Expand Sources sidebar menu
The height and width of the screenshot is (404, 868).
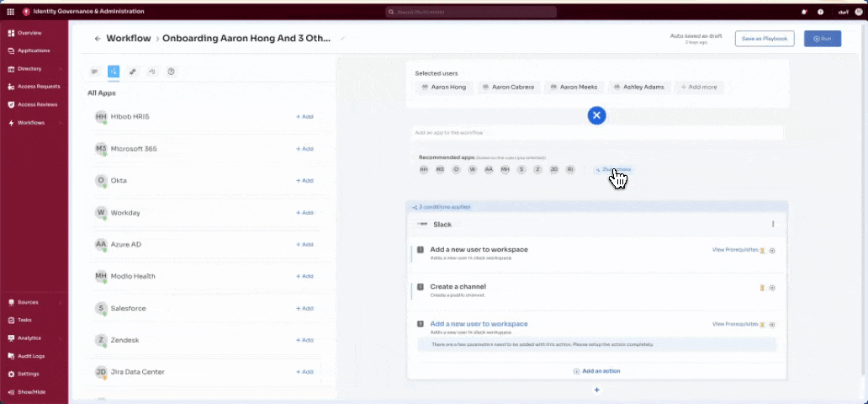[34, 303]
